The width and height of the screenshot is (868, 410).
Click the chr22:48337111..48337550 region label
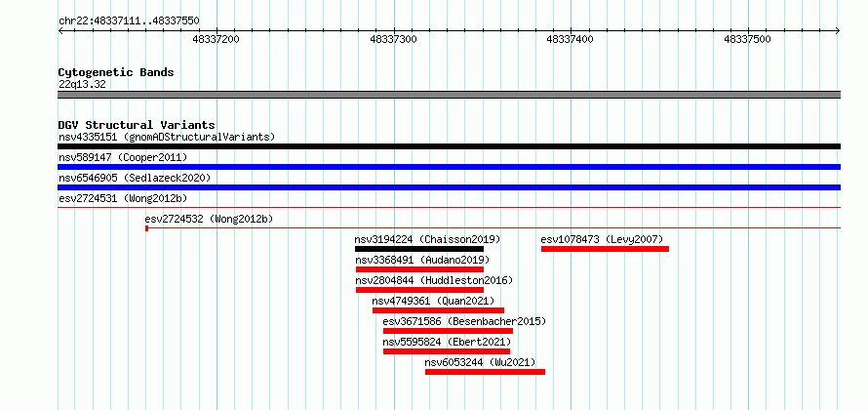(129, 21)
